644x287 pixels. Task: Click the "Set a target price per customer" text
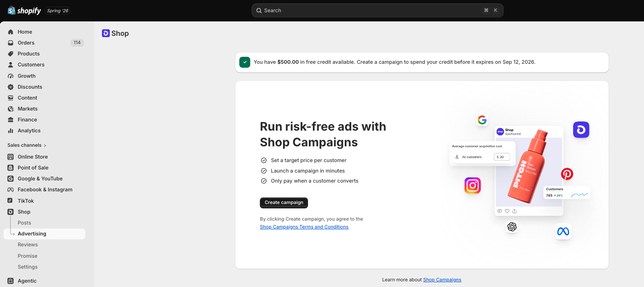(x=308, y=160)
